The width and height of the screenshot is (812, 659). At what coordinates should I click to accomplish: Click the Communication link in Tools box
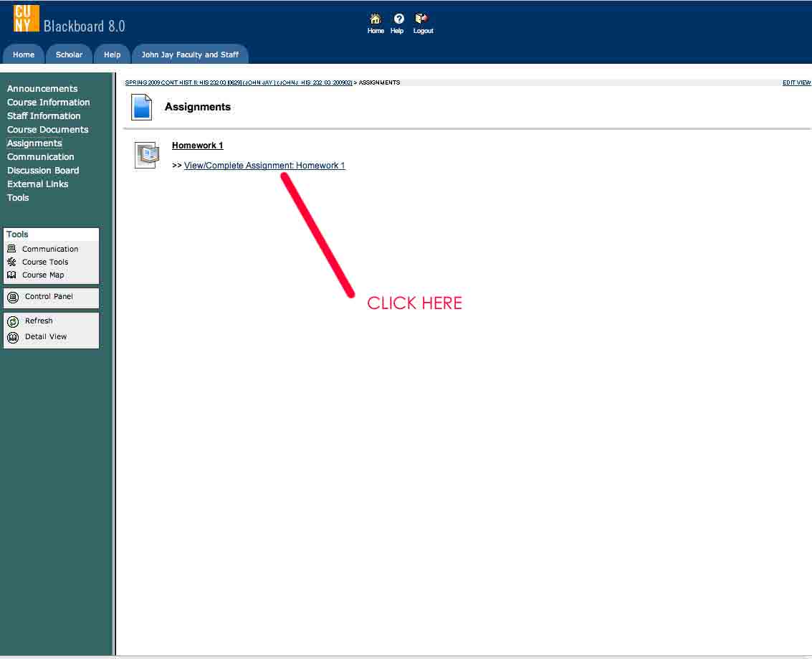[50, 249]
